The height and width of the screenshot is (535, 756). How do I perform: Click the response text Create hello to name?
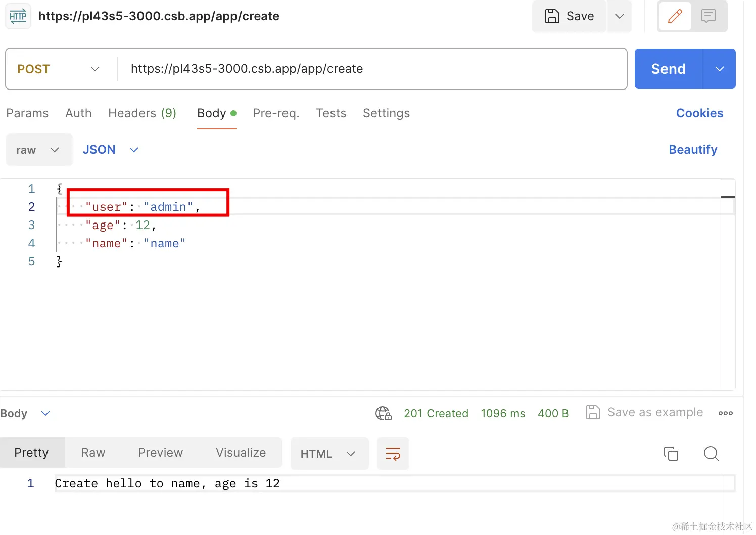167,483
